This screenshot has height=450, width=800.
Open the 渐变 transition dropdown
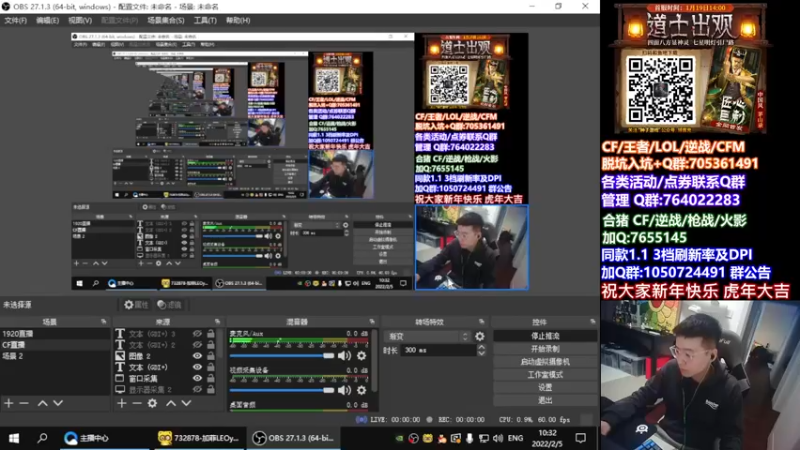(x=428, y=336)
